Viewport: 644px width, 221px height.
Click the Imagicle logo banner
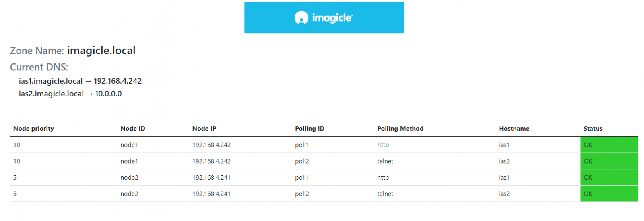(x=324, y=18)
